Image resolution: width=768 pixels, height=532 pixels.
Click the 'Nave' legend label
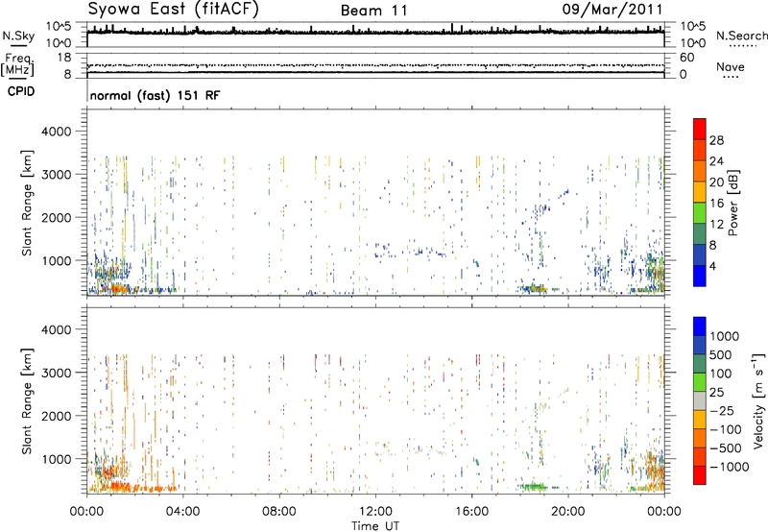point(731,67)
